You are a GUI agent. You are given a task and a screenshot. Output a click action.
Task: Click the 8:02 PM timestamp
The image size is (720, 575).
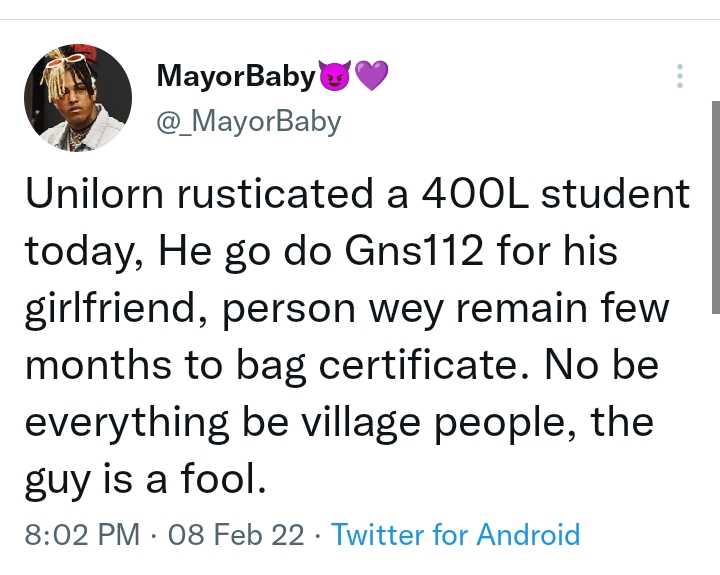point(82,534)
